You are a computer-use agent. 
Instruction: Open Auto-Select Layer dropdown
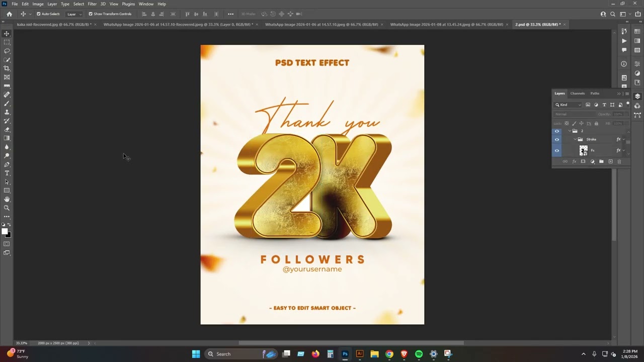(x=74, y=14)
